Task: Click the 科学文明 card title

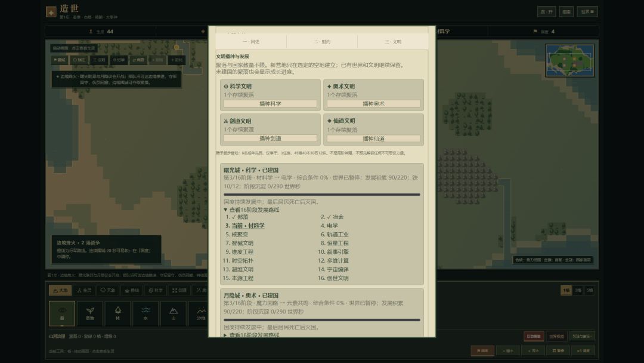Action: 238,87
